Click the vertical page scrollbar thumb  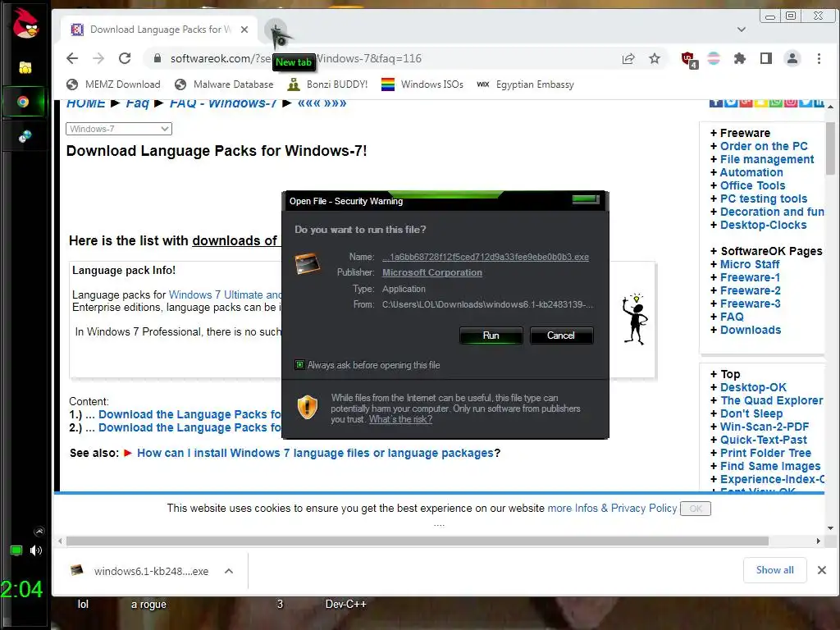tap(830, 148)
